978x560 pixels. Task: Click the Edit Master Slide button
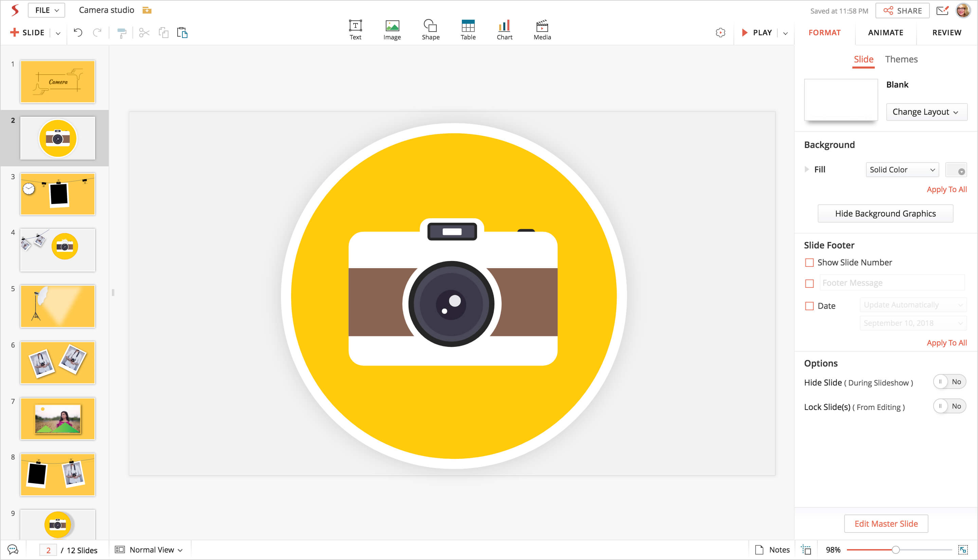(x=886, y=523)
